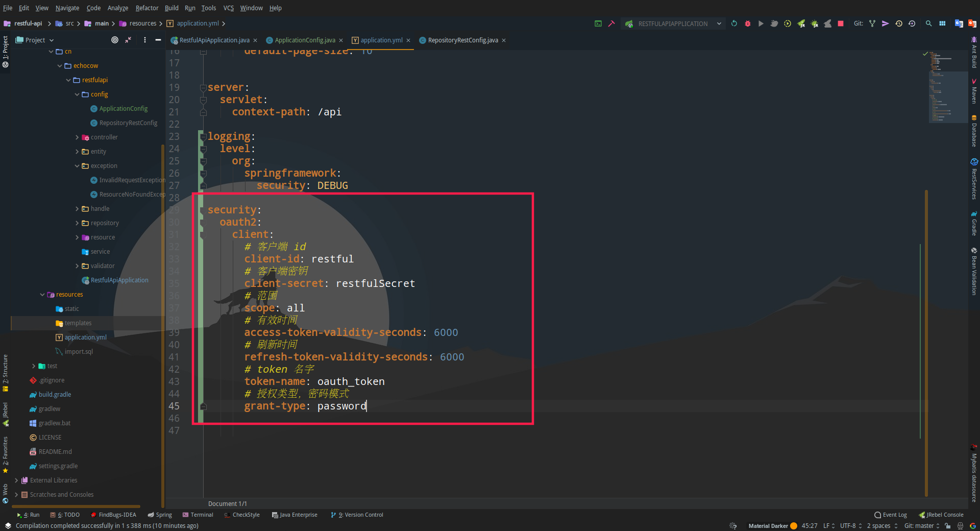
Task: Toggle the Gradle tool window on right sidebar
Action: 974,223
